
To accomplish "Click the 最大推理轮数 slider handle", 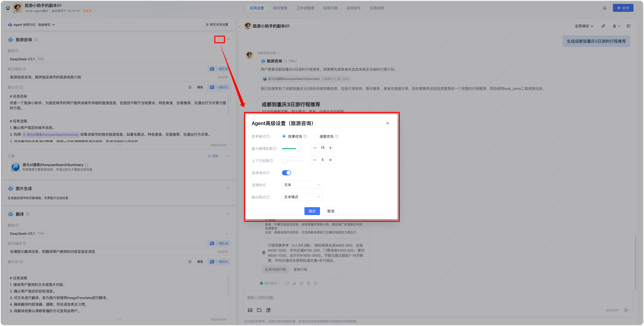I will click(298, 149).
